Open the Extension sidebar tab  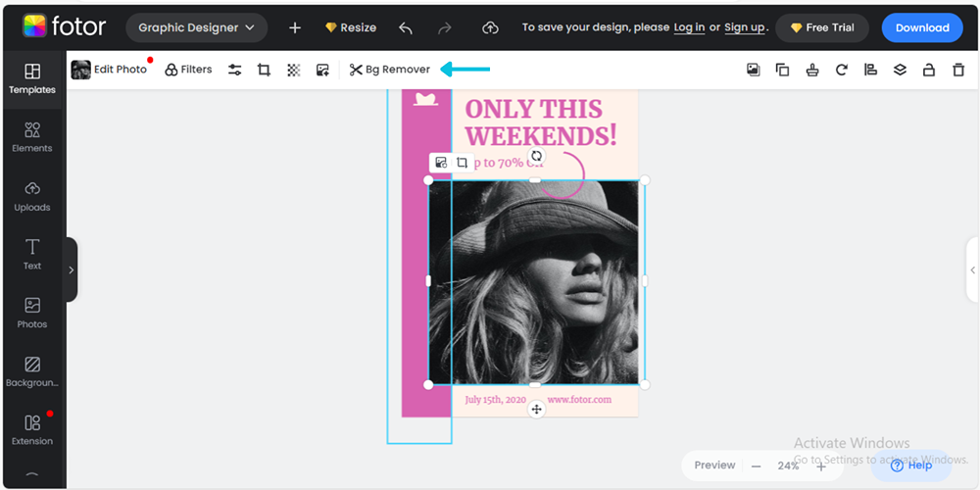pyautogui.click(x=32, y=430)
